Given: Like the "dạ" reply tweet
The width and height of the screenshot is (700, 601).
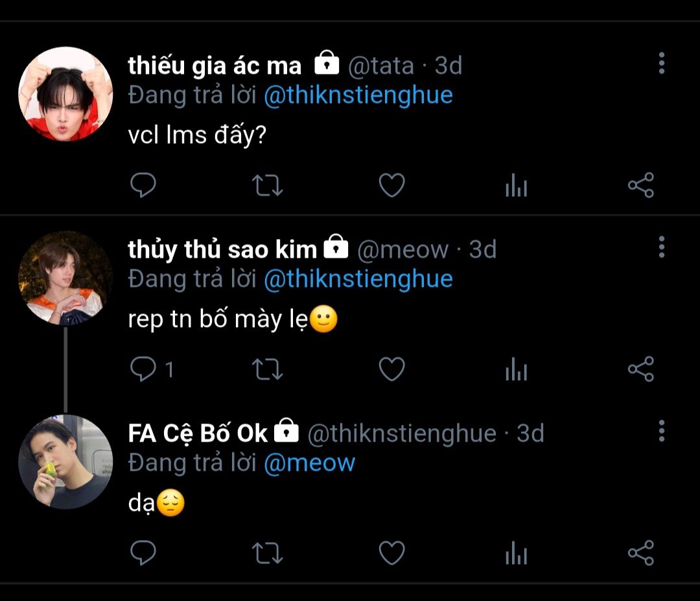Looking at the screenshot, I should click(x=391, y=553).
